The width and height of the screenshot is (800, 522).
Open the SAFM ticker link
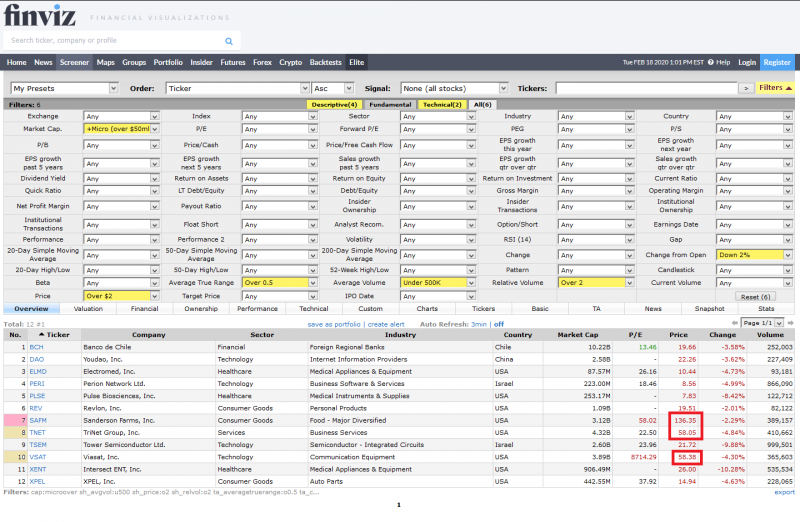click(x=38, y=420)
